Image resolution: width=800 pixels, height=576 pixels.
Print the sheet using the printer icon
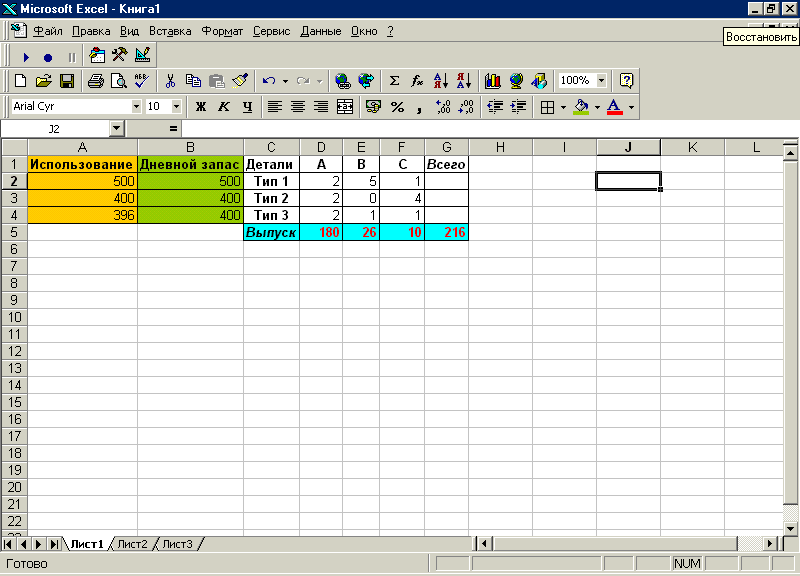pyautogui.click(x=95, y=81)
